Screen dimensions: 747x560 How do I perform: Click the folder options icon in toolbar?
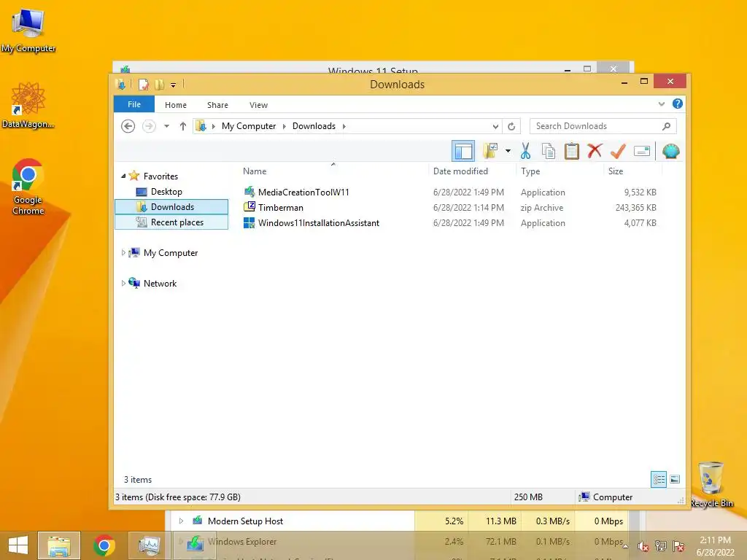tap(490, 151)
